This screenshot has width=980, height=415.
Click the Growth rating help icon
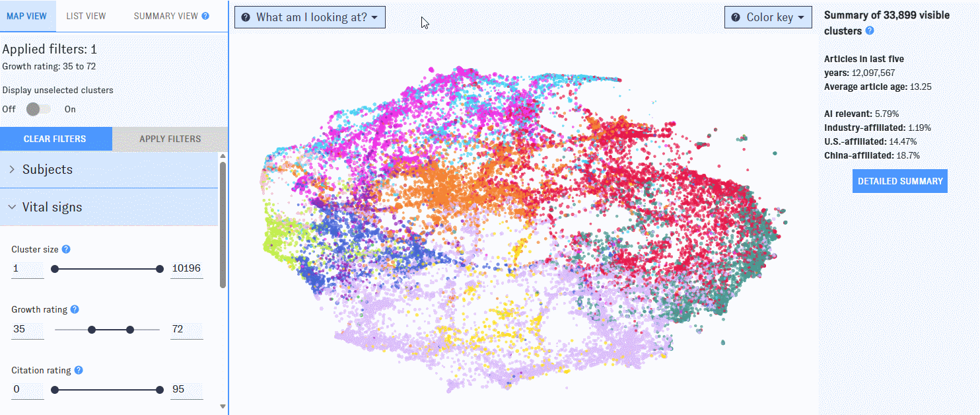tap(73, 309)
